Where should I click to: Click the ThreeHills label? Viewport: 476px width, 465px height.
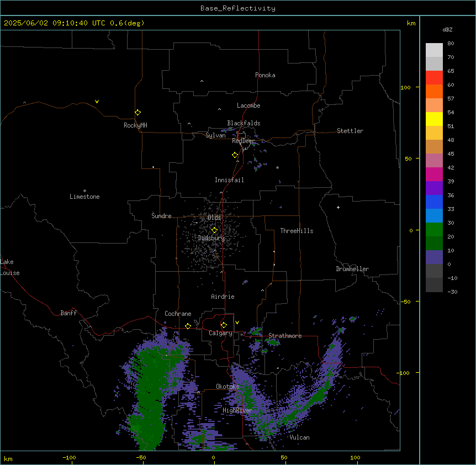click(x=297, y=231)
